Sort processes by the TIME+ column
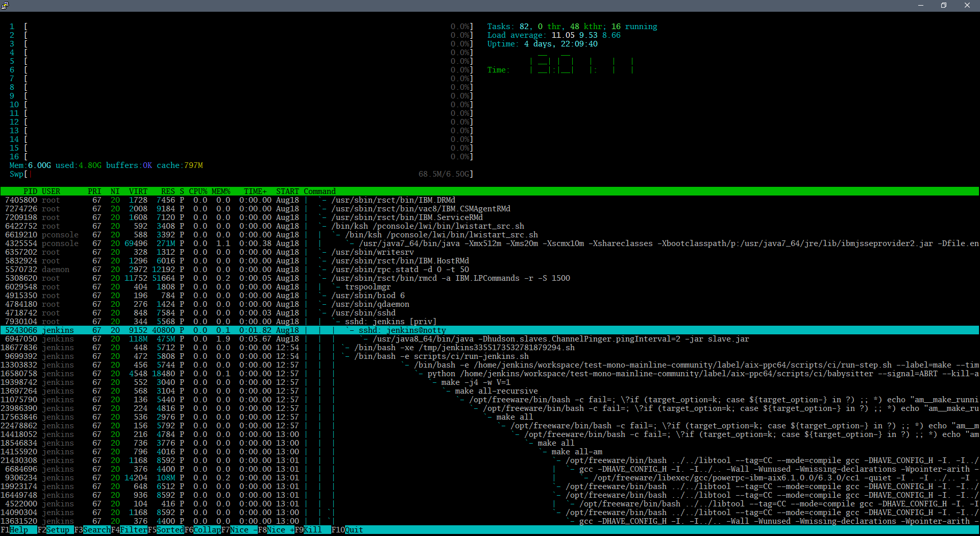Image resolution: width=980 pixels, height=536 pixels. (x=255, y=191)
